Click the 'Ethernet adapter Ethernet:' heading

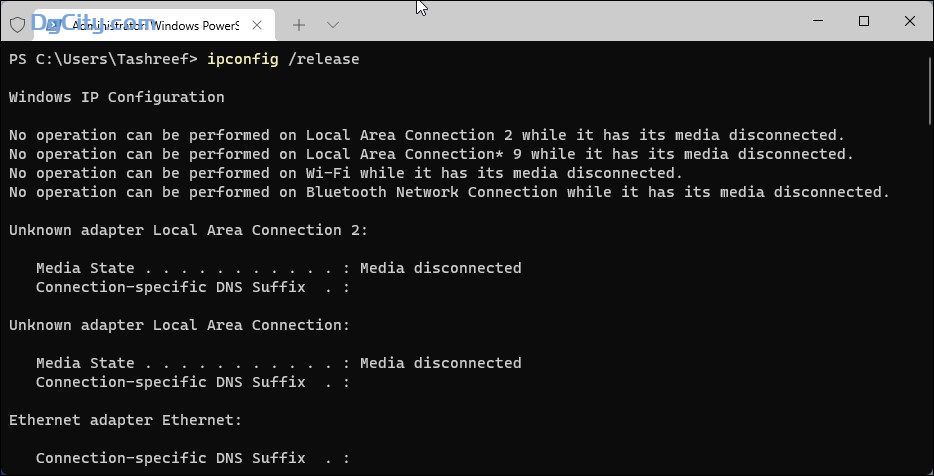[126, 420]
